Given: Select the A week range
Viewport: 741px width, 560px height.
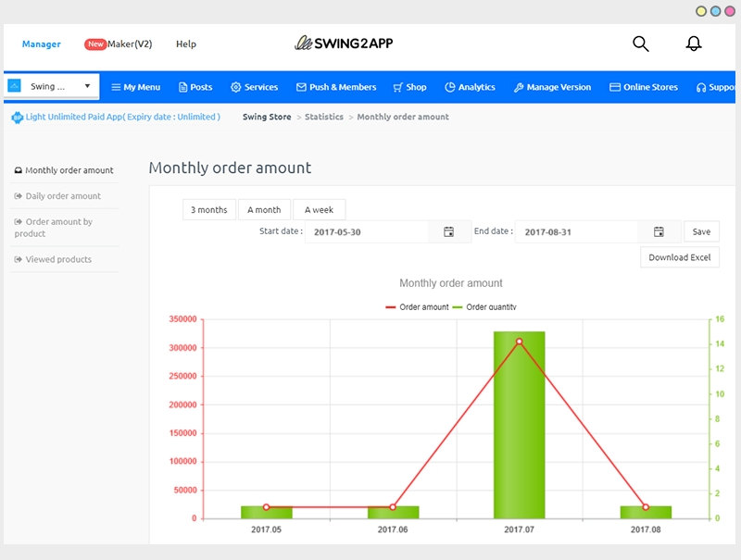Looking at the screenshot, I should coord(319,210).
